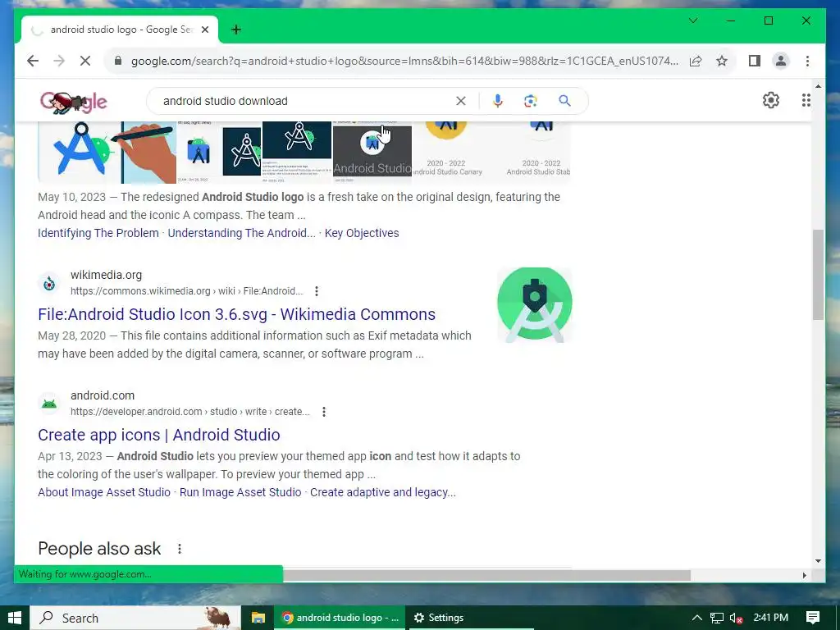
Task: Open the green Android Studio icon thumbnail
Action: click(x=534, y=305)
